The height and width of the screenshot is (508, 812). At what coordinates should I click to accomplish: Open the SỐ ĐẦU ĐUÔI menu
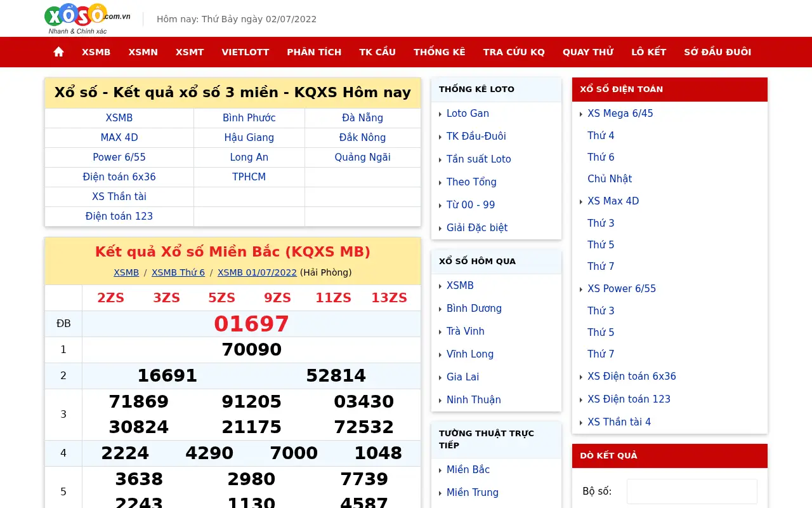(717, 52)
